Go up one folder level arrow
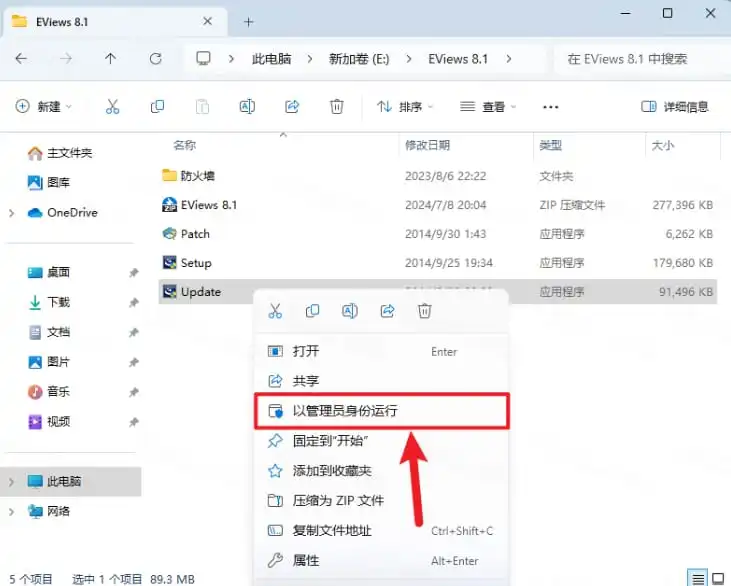The image size is (731, 586). (x=110, y=59)
